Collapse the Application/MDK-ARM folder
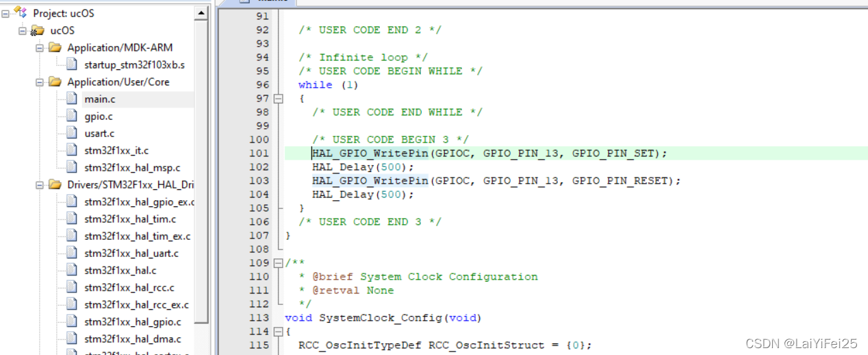 click(x=39, y=47)
